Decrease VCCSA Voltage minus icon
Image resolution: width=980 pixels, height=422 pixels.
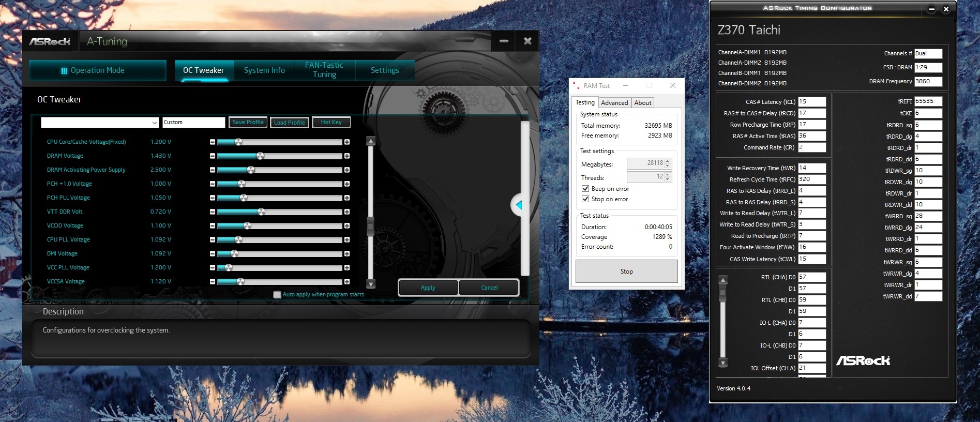[213, 281]
